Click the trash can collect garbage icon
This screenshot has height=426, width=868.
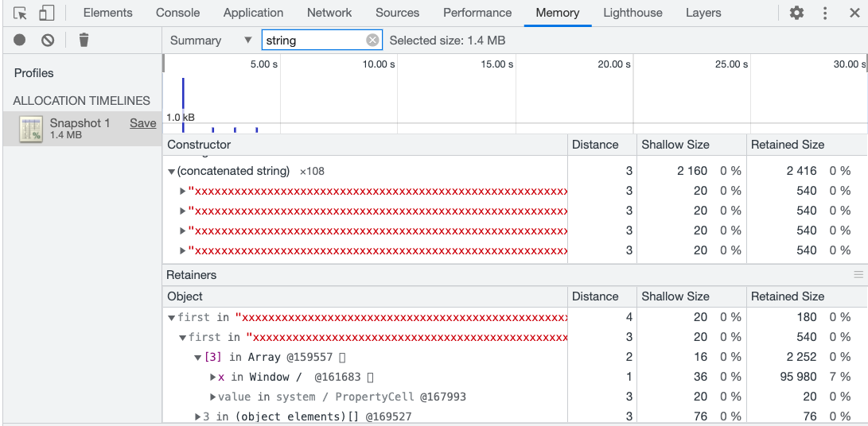point(84,41)
